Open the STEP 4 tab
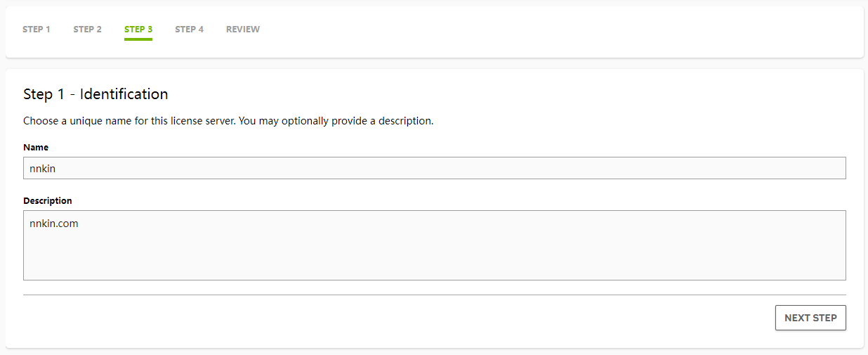This screenshot has height=355, width=868. pyautogui.click(x=189, y=30)
